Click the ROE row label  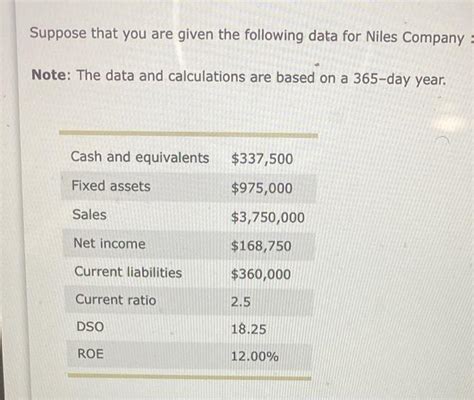point(90,354)
